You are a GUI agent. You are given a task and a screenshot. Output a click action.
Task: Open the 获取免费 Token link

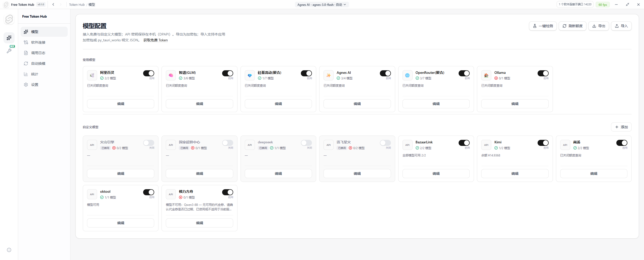pyautogui.click(x=155, y=40)
